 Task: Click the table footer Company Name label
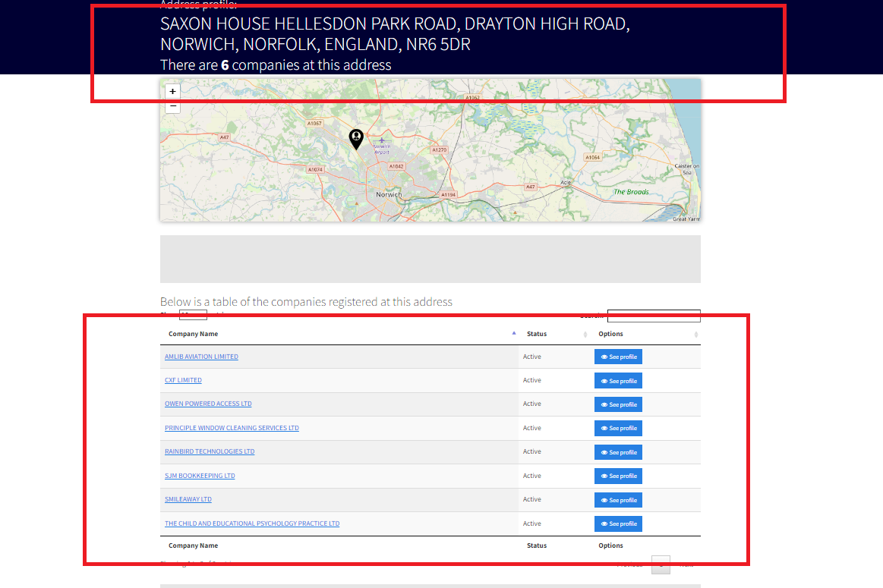[193, 546]
